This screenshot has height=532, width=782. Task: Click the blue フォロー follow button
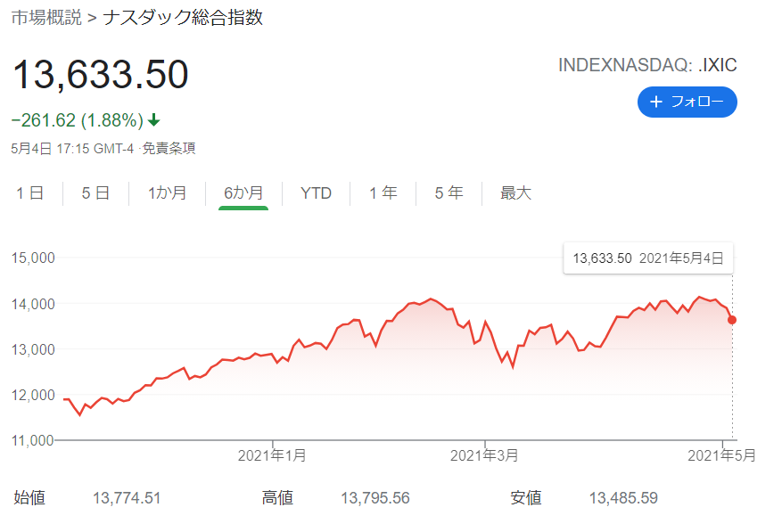(x=687, y=102)
